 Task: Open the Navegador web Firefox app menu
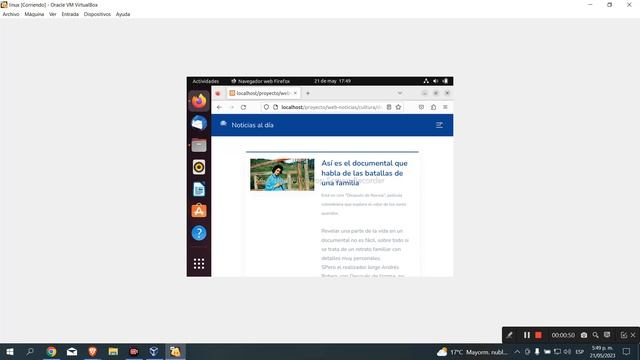pyautogui.click(x=260, y=81)
